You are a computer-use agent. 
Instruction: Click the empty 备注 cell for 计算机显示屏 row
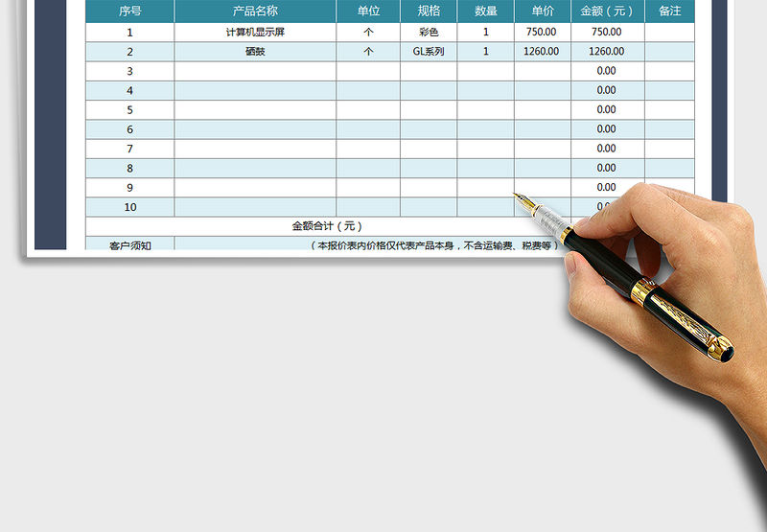[669, 32]
